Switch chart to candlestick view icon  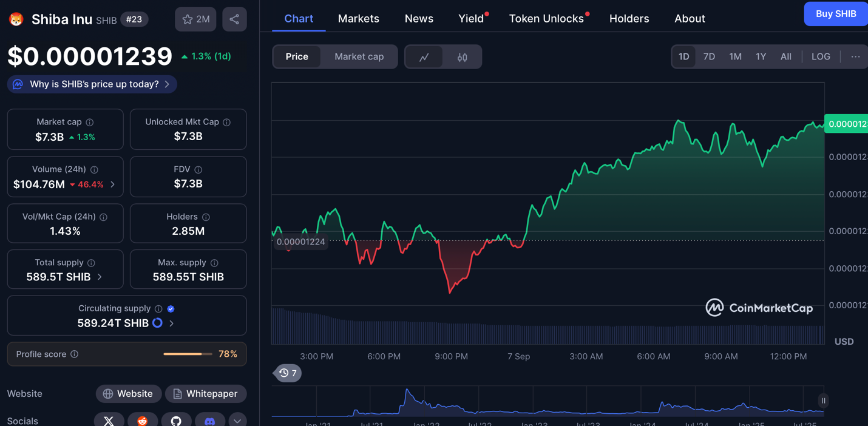[462, 57]
